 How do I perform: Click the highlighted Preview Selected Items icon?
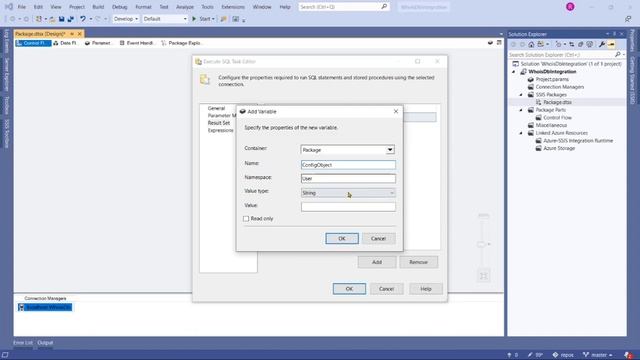[611, 44]
